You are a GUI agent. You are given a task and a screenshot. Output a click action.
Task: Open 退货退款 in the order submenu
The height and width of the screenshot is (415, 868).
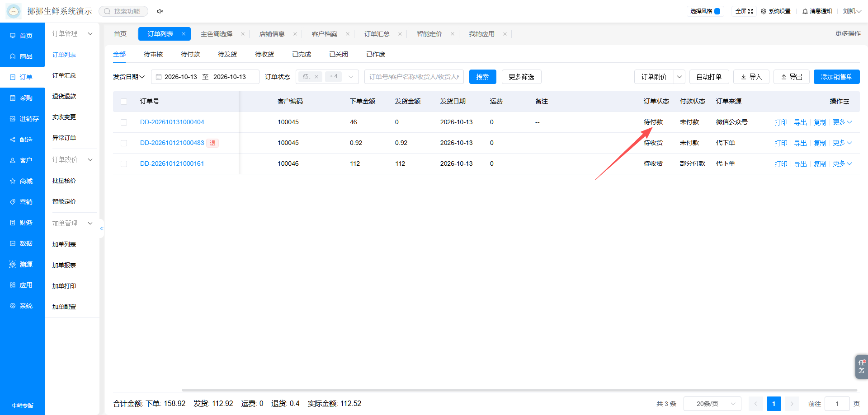pyautogui.click(x=64, y=96)
